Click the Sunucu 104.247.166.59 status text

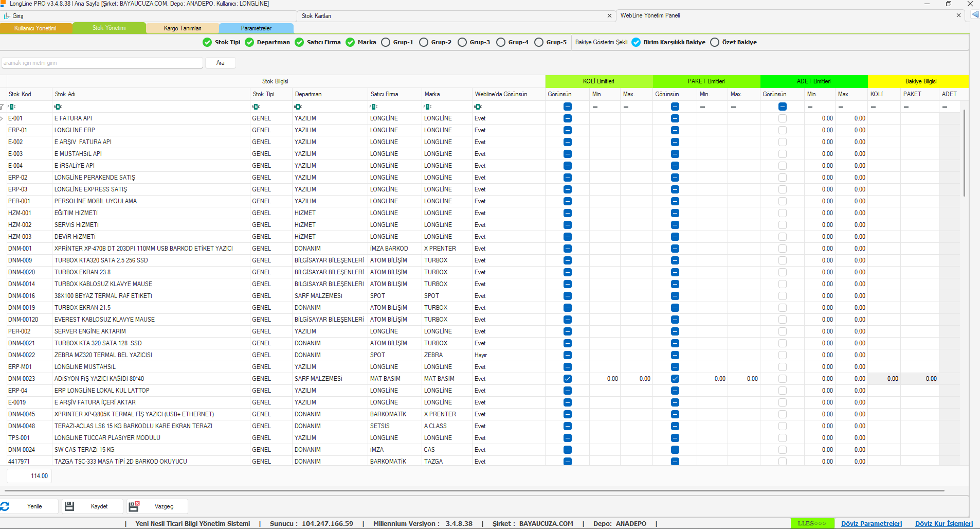pyautogui.click(x=312, y=523)
